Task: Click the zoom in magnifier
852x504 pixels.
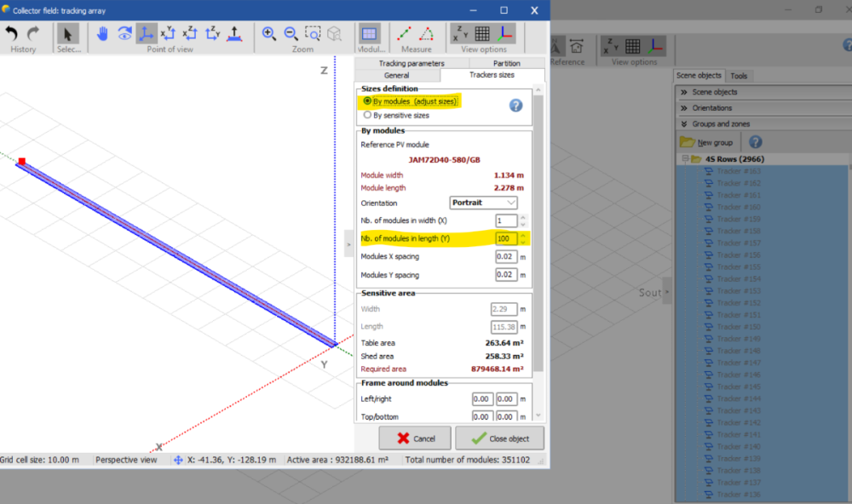Action: (x=269, y=34)
